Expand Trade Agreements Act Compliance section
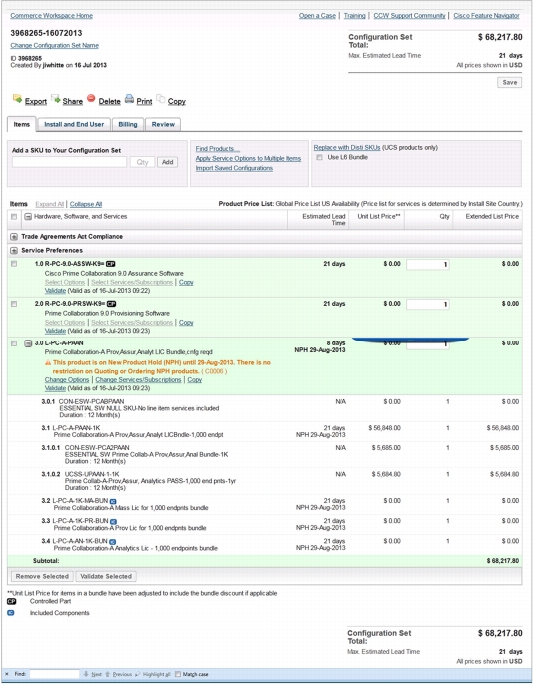This screenshot has width=534, height=686. [x=14, y=237]
